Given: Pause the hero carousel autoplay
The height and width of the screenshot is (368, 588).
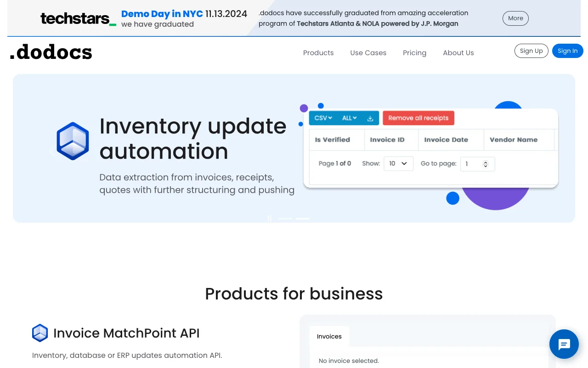Looking at the screenshot, I should [x=270, y=218].
